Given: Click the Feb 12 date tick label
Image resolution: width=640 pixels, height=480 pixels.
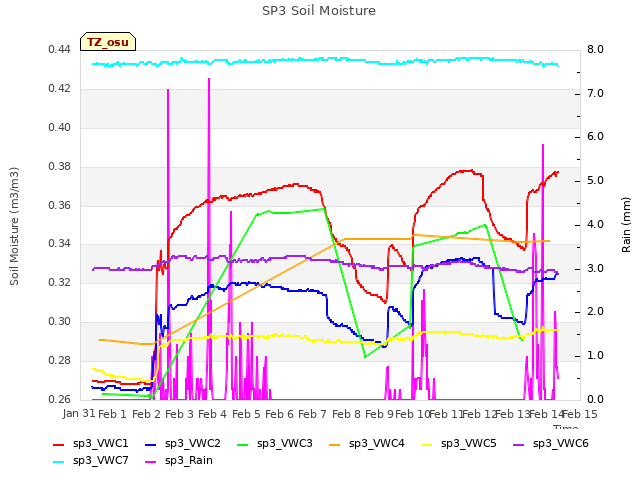Looking at the screenshot, I should [479, 414].
